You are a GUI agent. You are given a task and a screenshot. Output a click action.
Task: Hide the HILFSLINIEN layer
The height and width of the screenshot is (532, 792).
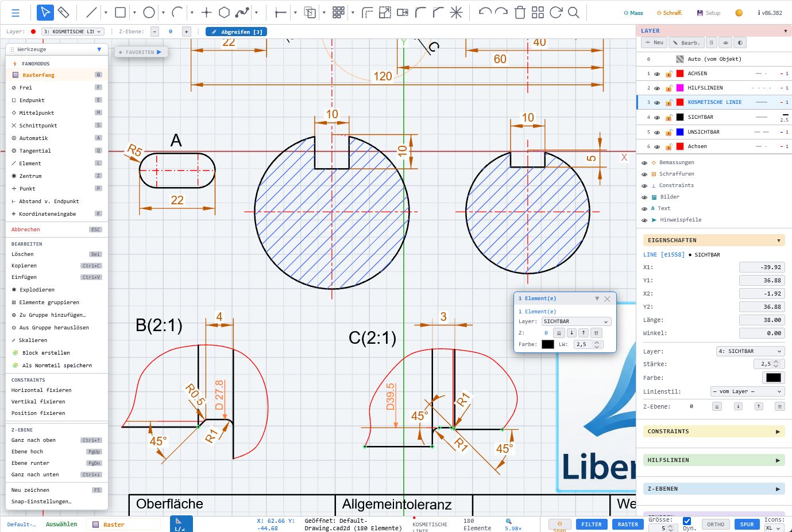(657, 88)
